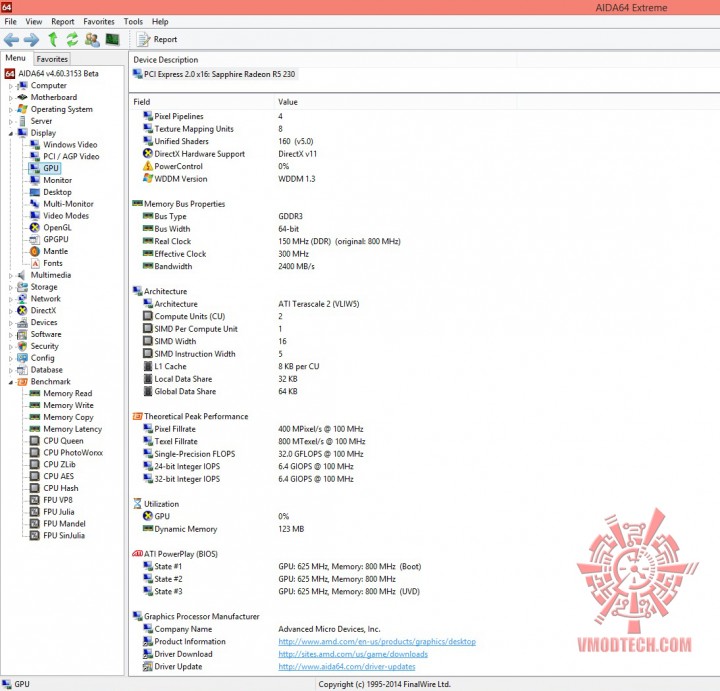
Task: Click the green up-level arrow icon
Action: [53, 39]
